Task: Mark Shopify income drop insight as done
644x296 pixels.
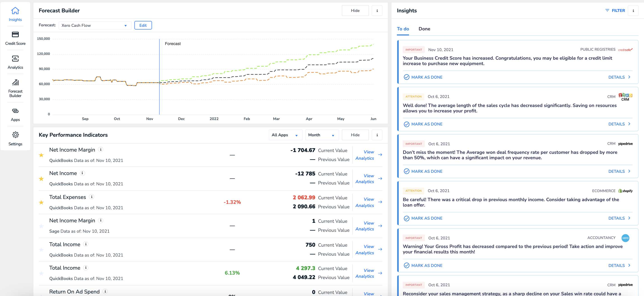Action: (x=423, y=218)
